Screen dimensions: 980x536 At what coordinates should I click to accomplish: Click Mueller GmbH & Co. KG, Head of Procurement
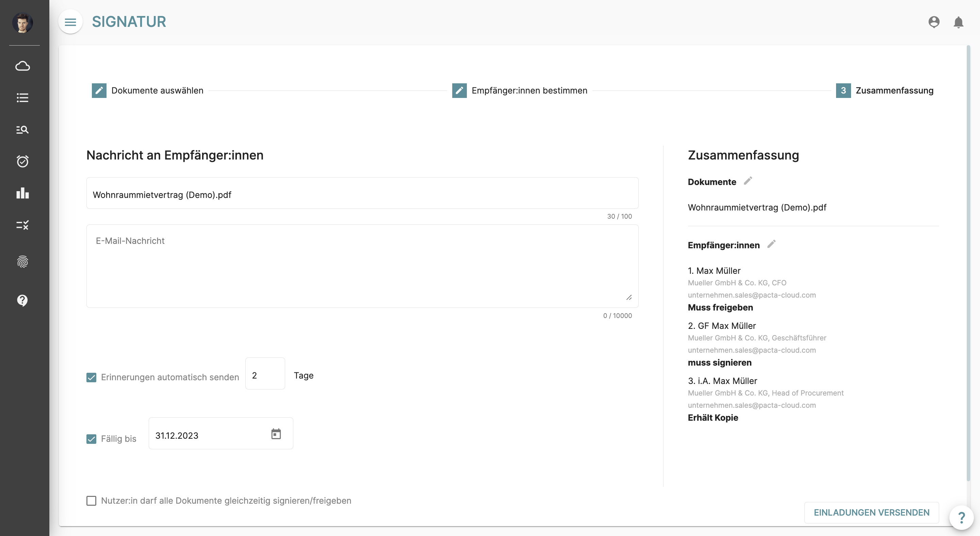[x=765, y=393]
